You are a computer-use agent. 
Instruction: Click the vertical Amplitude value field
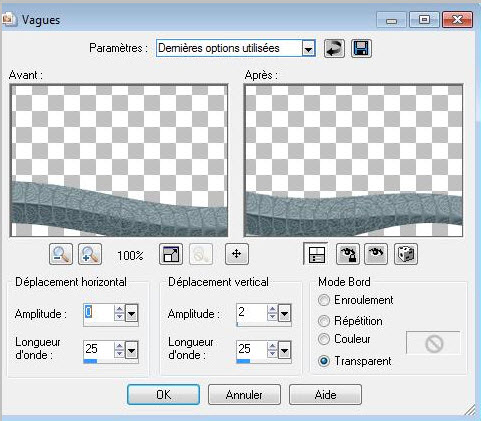252,313
